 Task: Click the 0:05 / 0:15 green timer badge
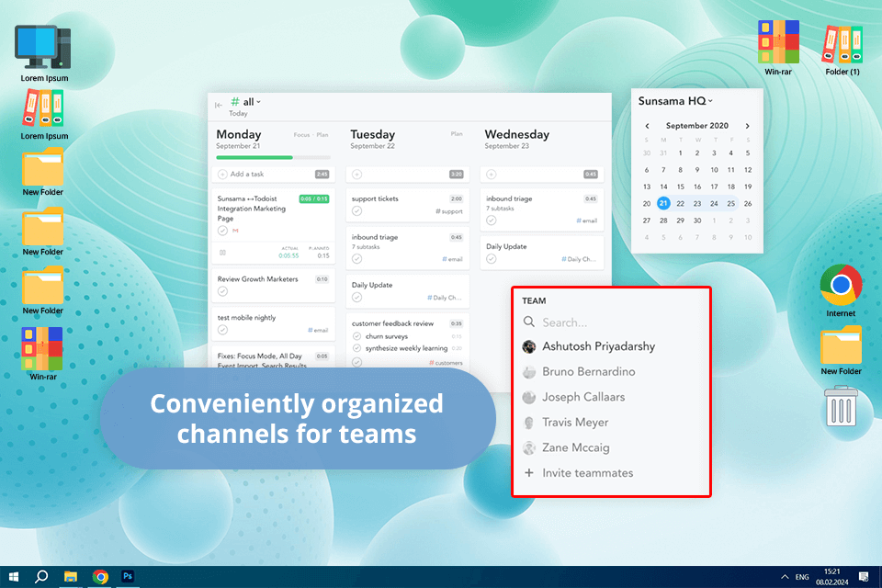tap(314, 198)
